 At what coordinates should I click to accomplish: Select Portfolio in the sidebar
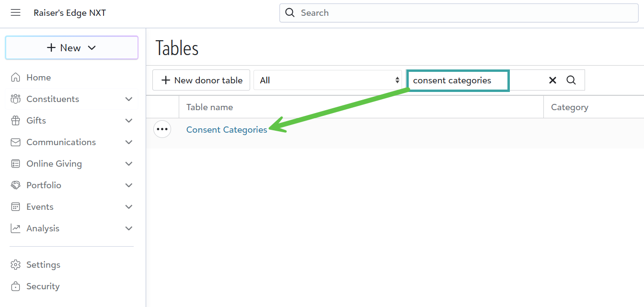[x=44, y=185]
